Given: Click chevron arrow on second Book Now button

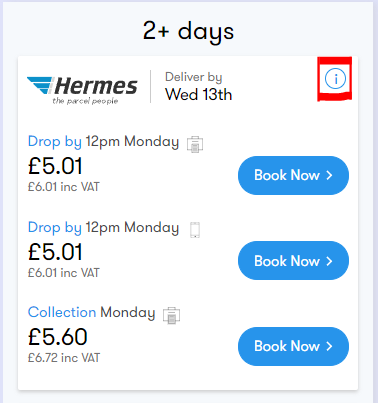Looking at the screenshot, I should (329, 261).
